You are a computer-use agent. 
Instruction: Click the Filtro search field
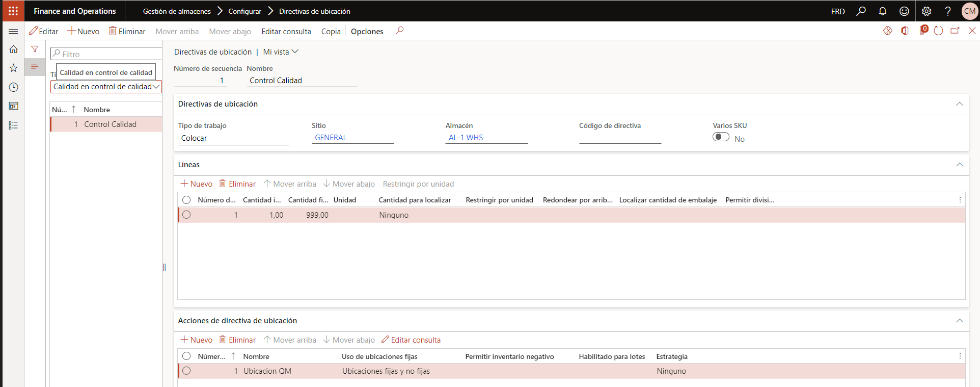(106, 54)
